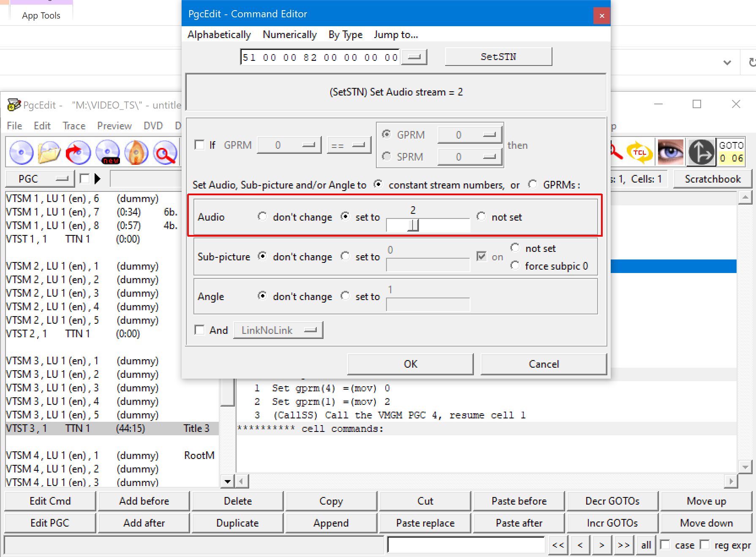Click the Scratchbook button

tap(713, 179)
